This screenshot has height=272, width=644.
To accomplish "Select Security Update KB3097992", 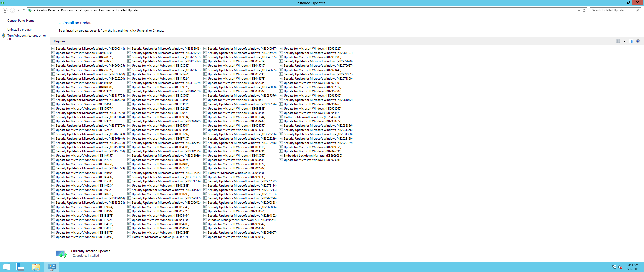I will (x=164, y=121).
